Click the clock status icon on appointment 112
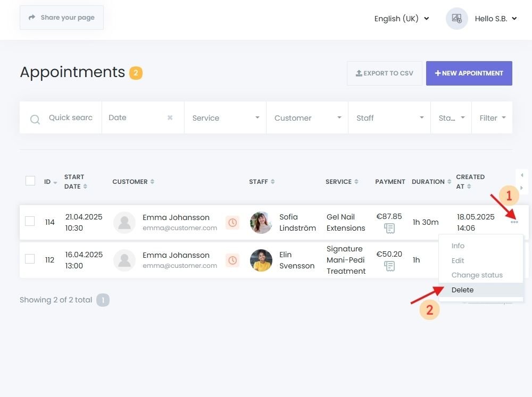Viewport: 532px width, 397px height. 232,260
